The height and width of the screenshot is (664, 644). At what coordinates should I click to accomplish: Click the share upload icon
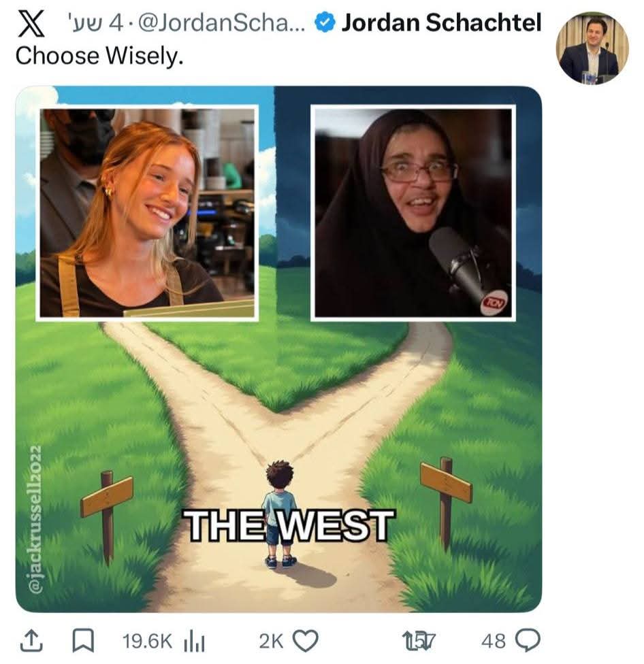(32, 641)
